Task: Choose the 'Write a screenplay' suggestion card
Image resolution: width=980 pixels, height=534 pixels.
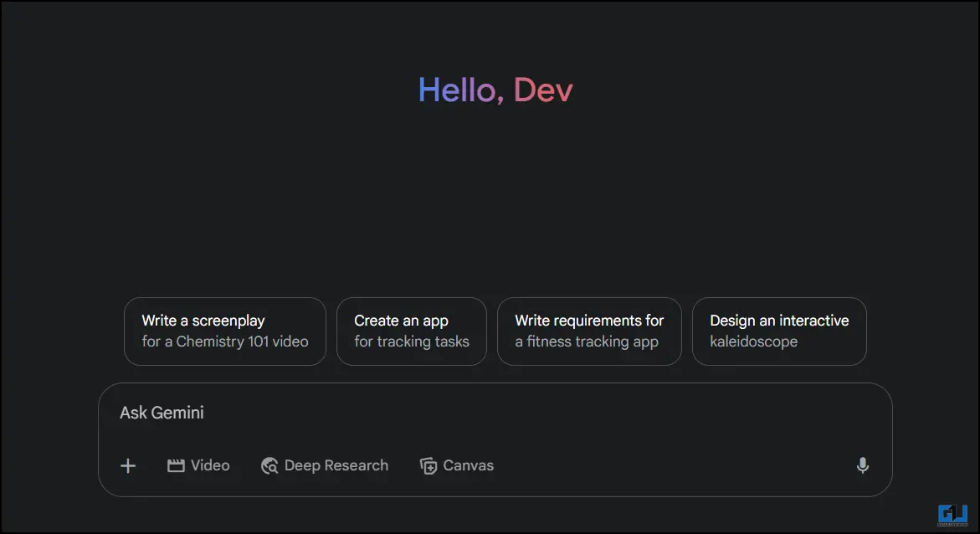Action: click(225, 331)
